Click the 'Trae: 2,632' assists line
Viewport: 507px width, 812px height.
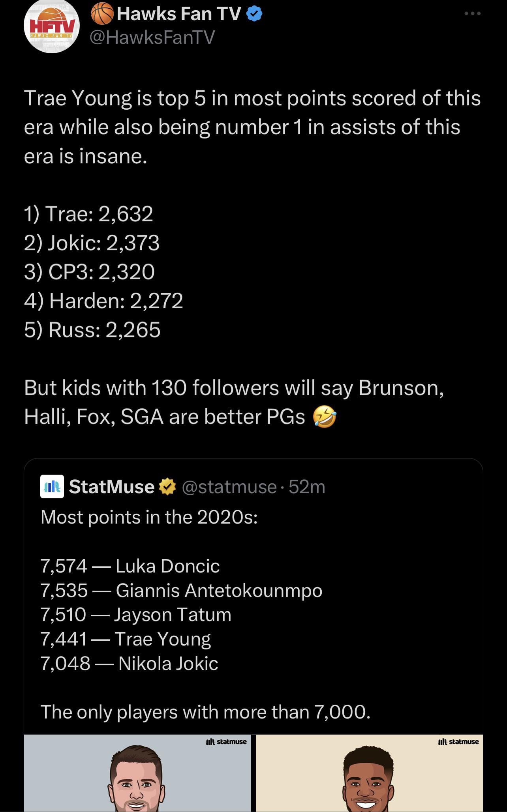click(88, 214)
